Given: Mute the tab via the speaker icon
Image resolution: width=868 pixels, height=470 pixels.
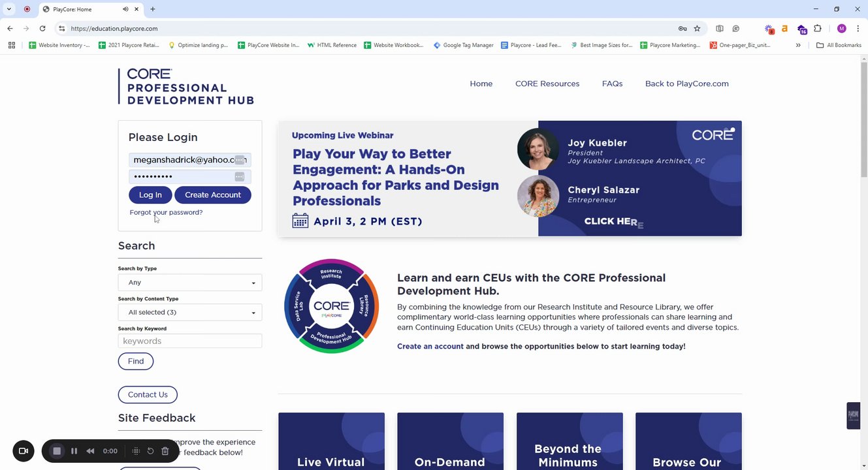Looking at the screenshot, I should (x=124, y=9).
